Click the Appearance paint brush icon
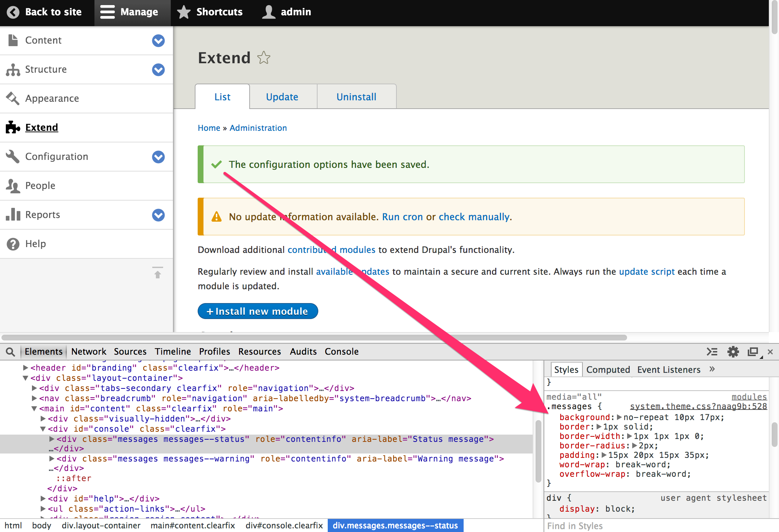The height and width of the screenshot is (532, 779). [13, 98]
